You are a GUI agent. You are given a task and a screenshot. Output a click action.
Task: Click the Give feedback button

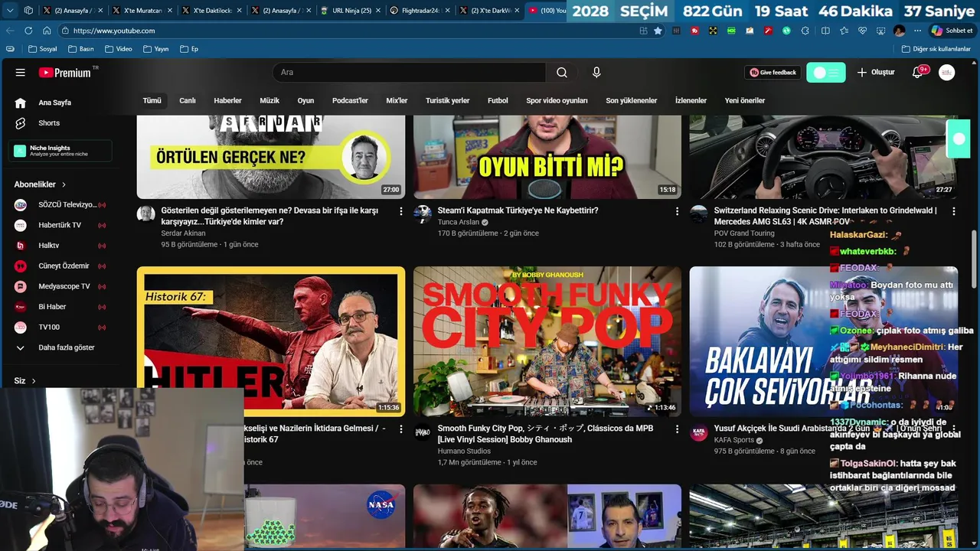pyautogui.click(x=773, y=72)
